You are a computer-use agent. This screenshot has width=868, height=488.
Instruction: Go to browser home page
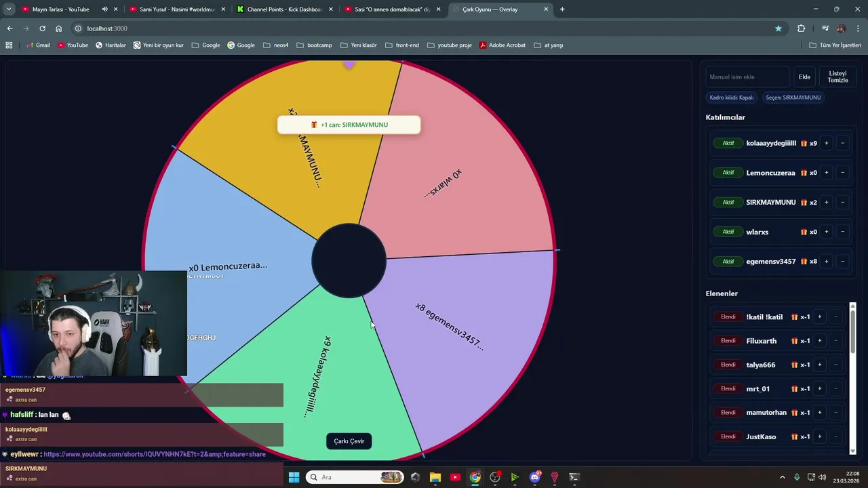click(58, 28)
